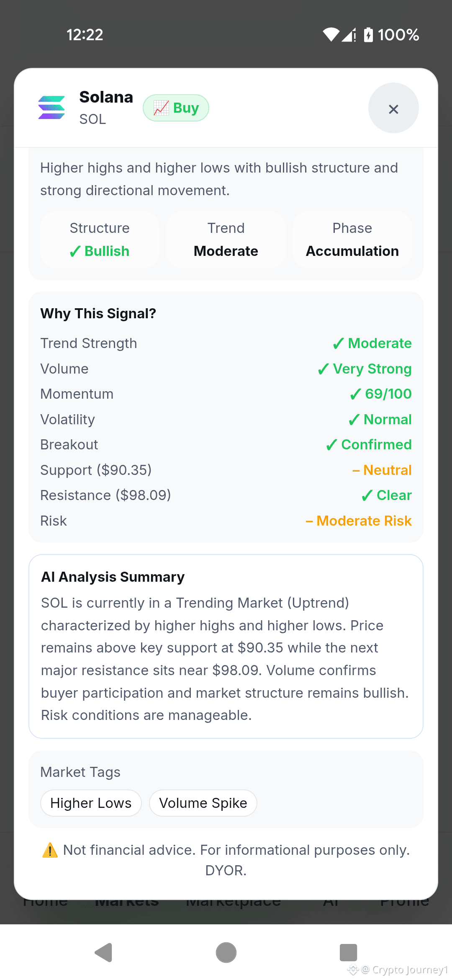
Task: Tap the Trend Moderate card
Action: click(226, 240)
